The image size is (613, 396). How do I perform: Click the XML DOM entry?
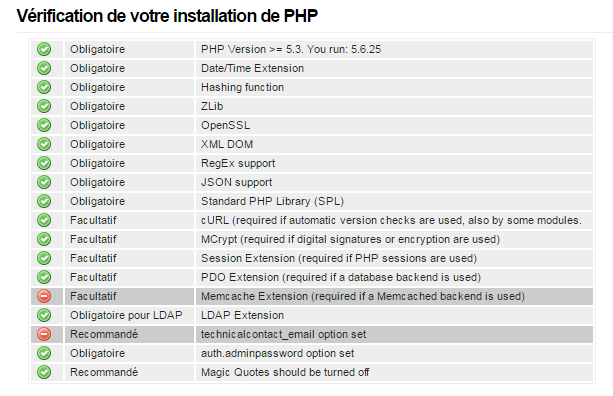click(227, 144)
